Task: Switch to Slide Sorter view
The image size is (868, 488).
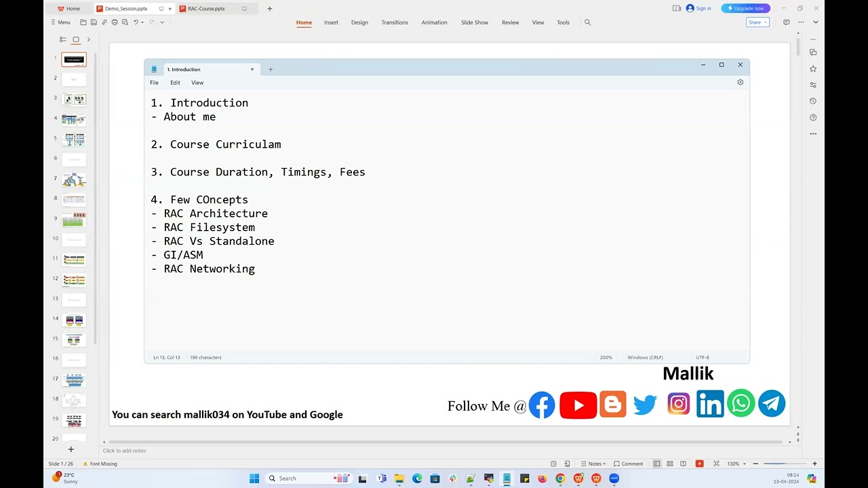Action: (670, 464)
